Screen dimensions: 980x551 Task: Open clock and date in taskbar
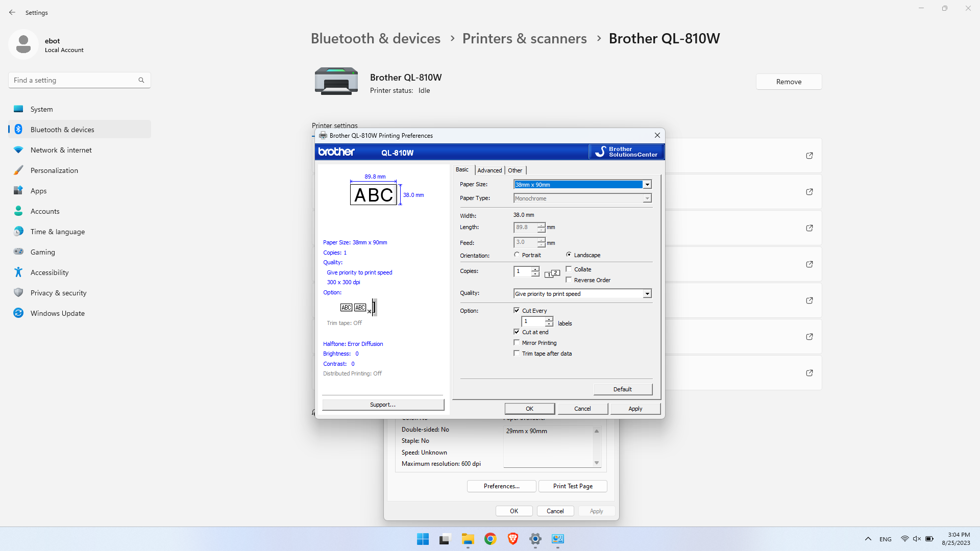click(956, 539)
